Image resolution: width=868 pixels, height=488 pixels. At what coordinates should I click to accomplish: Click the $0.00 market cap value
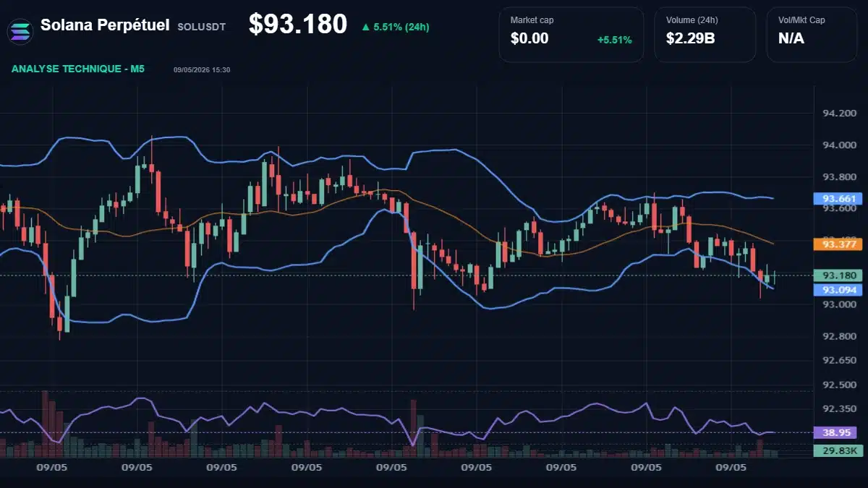coord(529,39)
